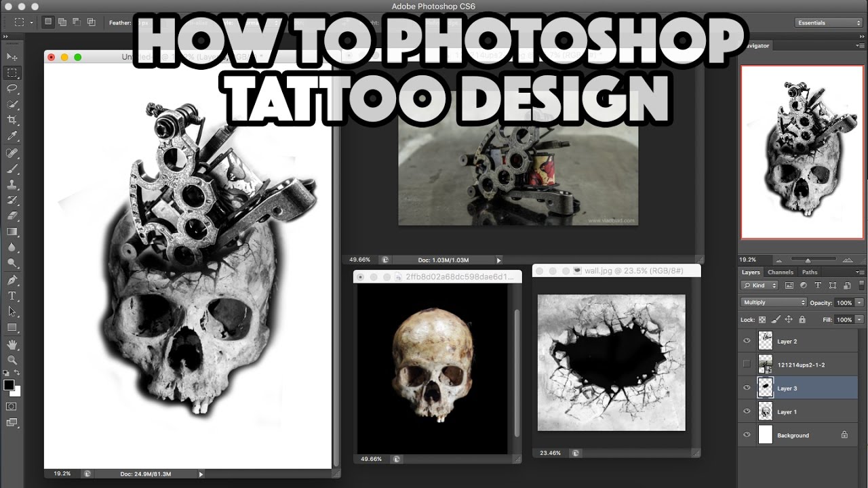Switch to the Channels tab
Screen dimensions: 868x488
click(781, 272)
